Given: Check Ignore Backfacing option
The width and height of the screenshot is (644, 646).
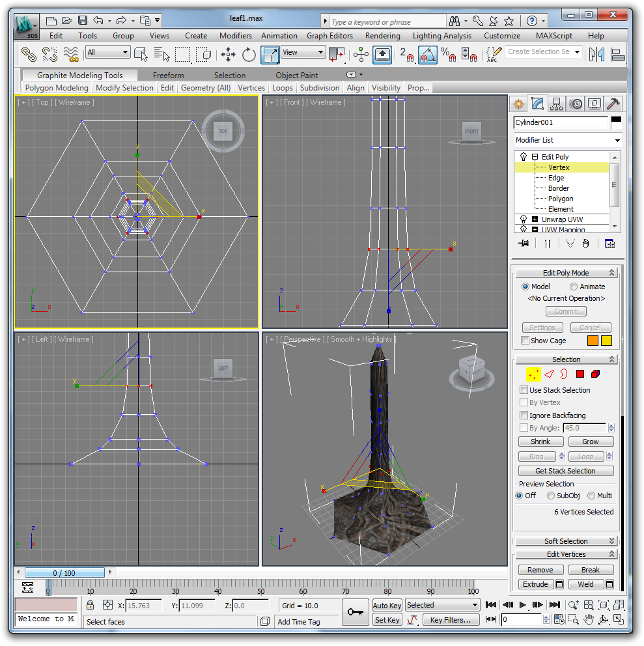Looking at the screenshot, I should [524, 415].
